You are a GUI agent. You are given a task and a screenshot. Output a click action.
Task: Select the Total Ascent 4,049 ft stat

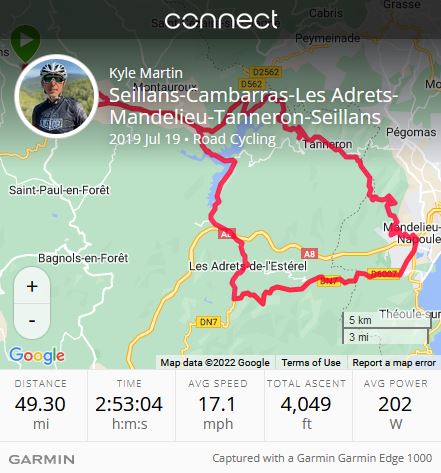[x=307, y=405]
